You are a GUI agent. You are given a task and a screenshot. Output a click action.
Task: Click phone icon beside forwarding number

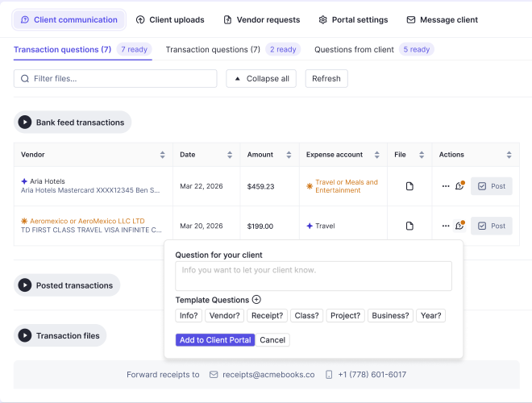329,375
